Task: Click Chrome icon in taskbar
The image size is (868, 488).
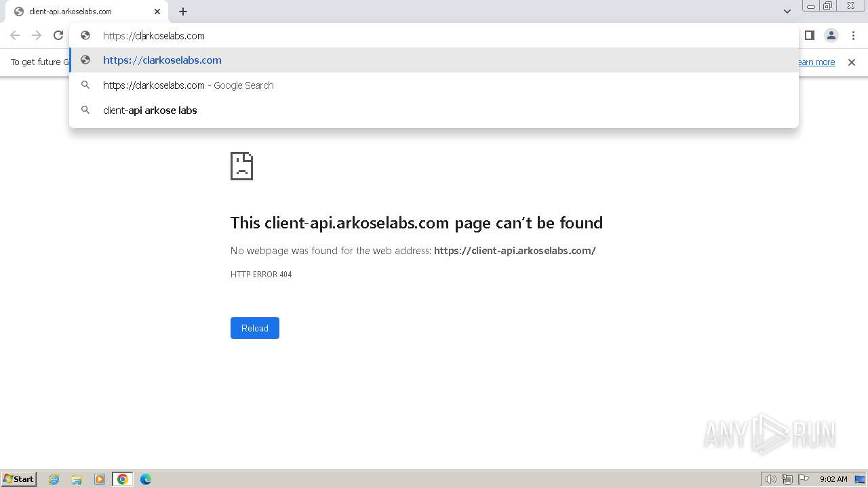Action: pyautogui.click(x=123, y=479)
